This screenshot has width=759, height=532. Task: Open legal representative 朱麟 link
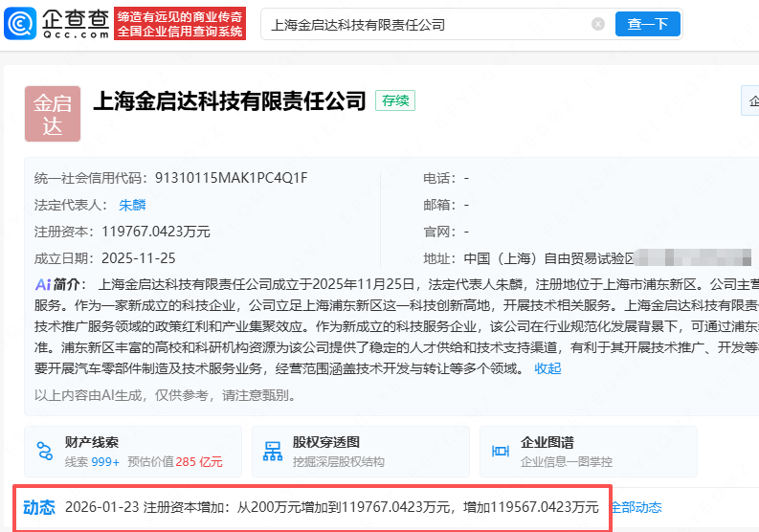(132, 205)
